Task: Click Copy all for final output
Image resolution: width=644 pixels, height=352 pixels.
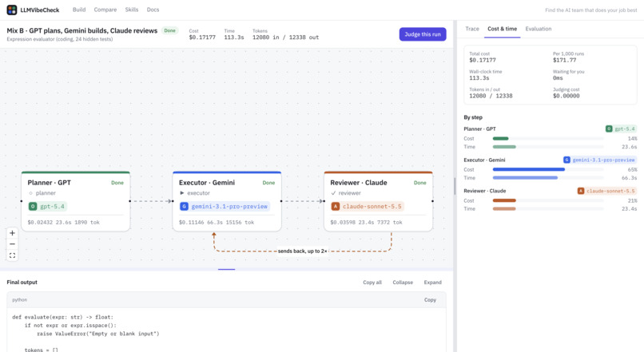Action: [x=372, y=283]
